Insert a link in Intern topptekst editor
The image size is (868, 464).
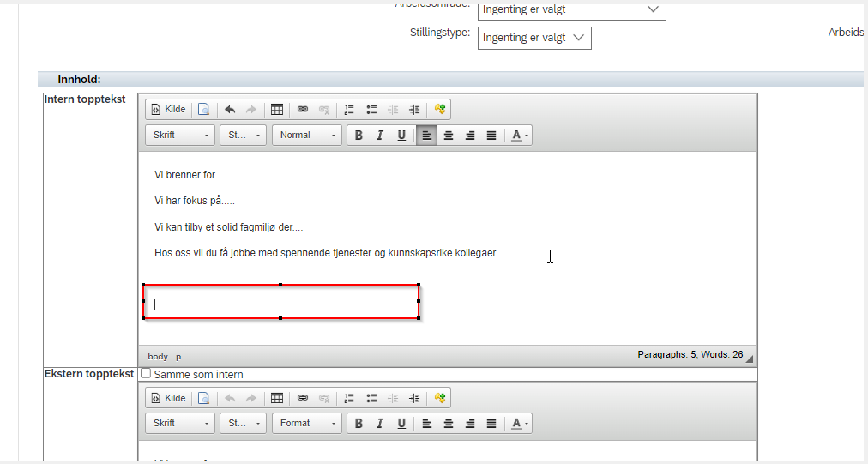coord(302,109)
